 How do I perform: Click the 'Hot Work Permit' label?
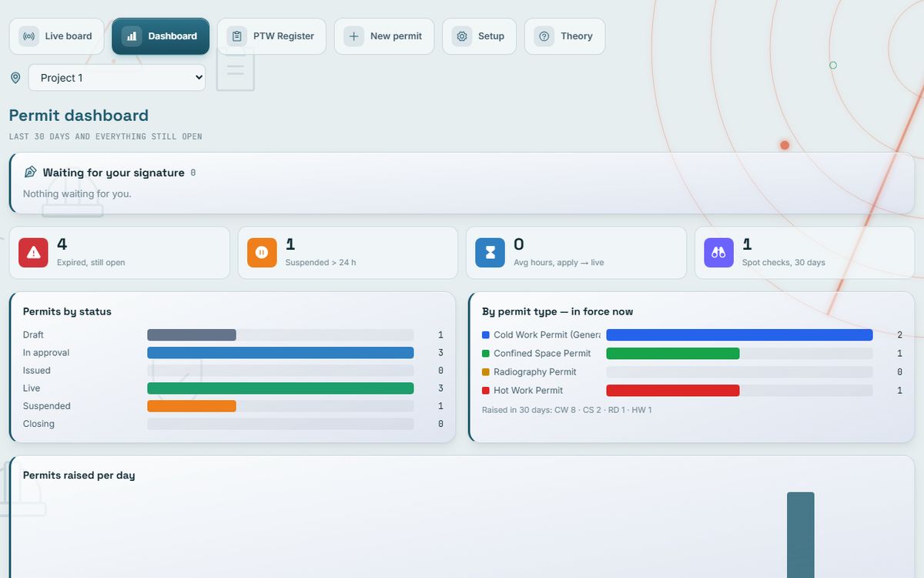(528, 391)
